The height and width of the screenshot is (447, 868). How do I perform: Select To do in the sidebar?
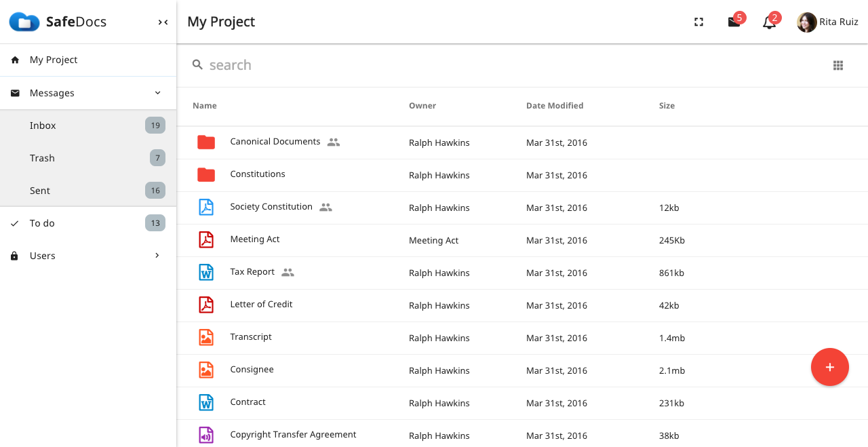click(88, 223)
